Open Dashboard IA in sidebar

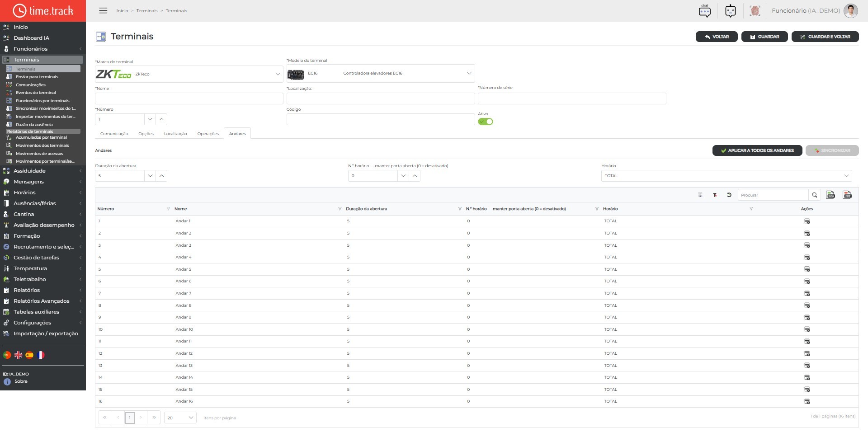pos(31,38)
